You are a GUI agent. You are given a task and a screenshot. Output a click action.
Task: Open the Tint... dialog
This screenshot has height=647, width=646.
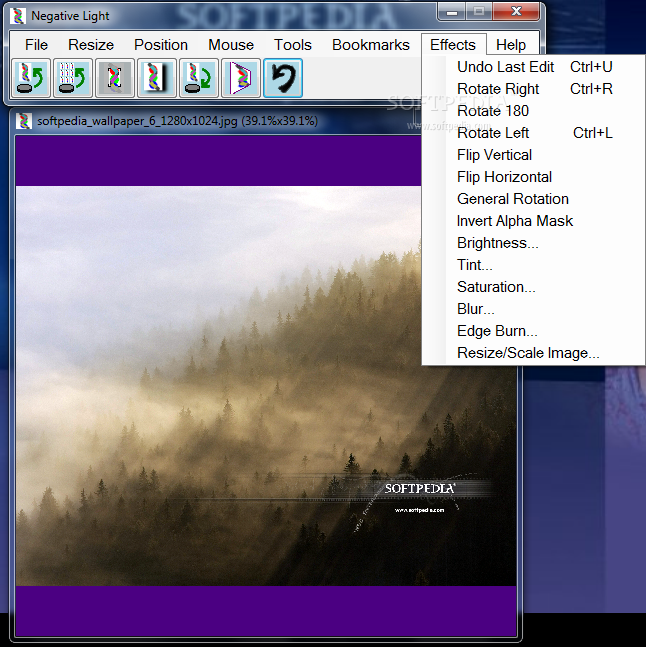point(533,265)
